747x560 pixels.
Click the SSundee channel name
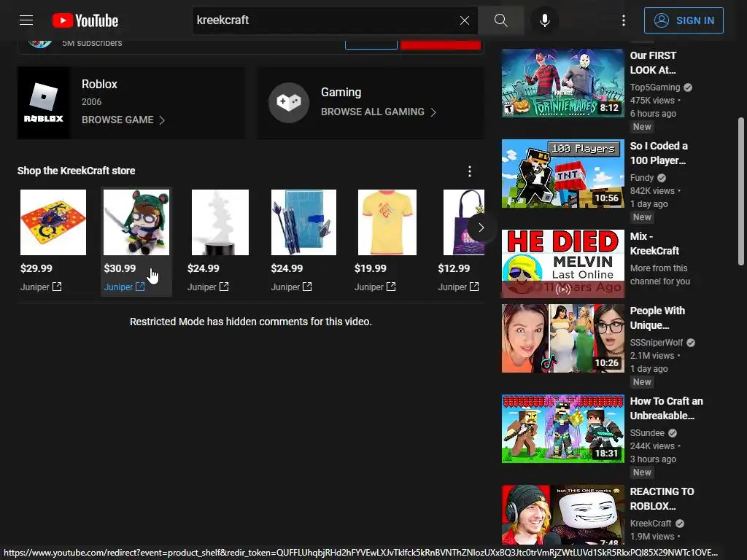647,433
